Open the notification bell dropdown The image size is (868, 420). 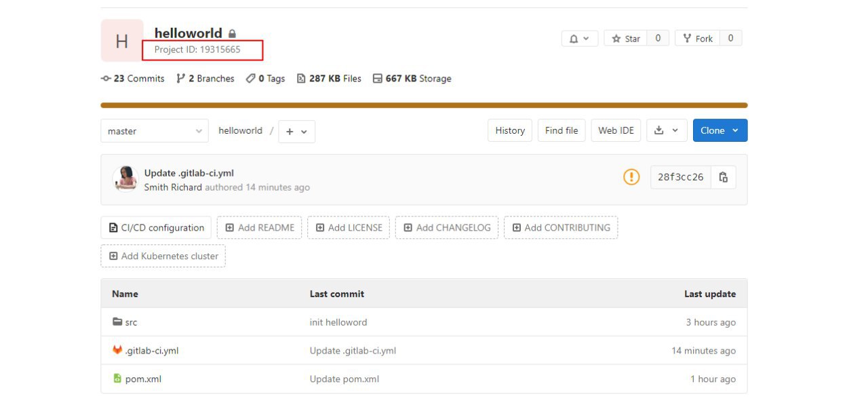click(x=580, y=39)
